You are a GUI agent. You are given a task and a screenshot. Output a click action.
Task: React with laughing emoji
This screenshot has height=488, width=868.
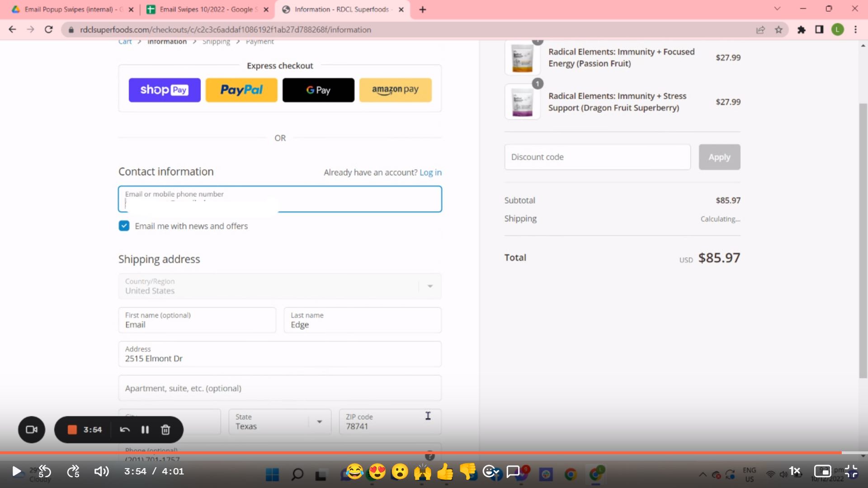[x=354, y=472]
